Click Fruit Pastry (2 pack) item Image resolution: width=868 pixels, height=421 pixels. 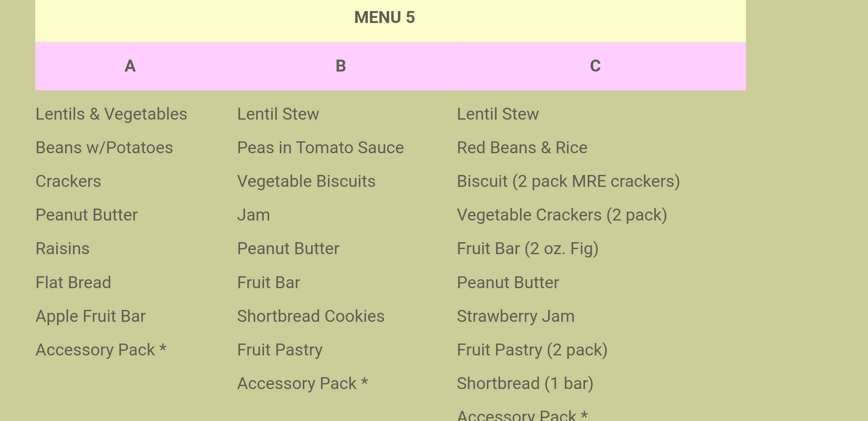[x=532, y=350]
